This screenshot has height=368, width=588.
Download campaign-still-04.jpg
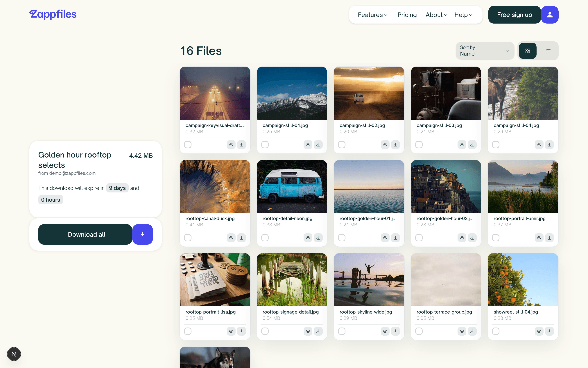point(549,145)
